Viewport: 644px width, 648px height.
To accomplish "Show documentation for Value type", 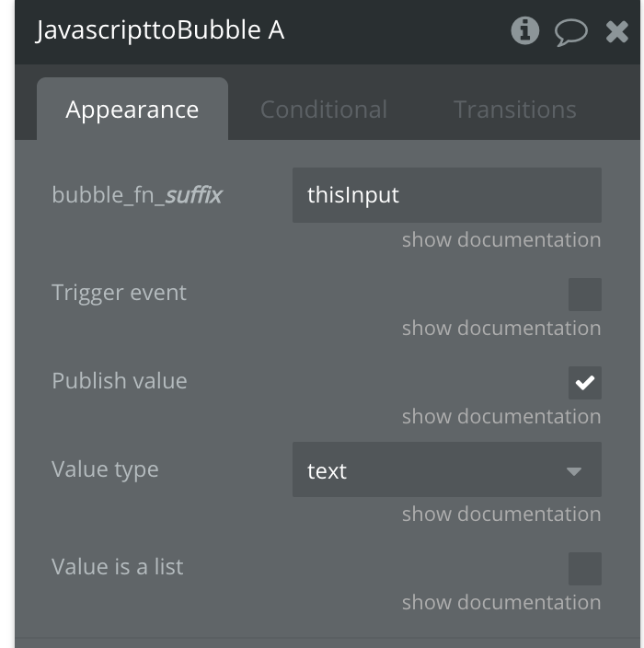I will (501, 515).
